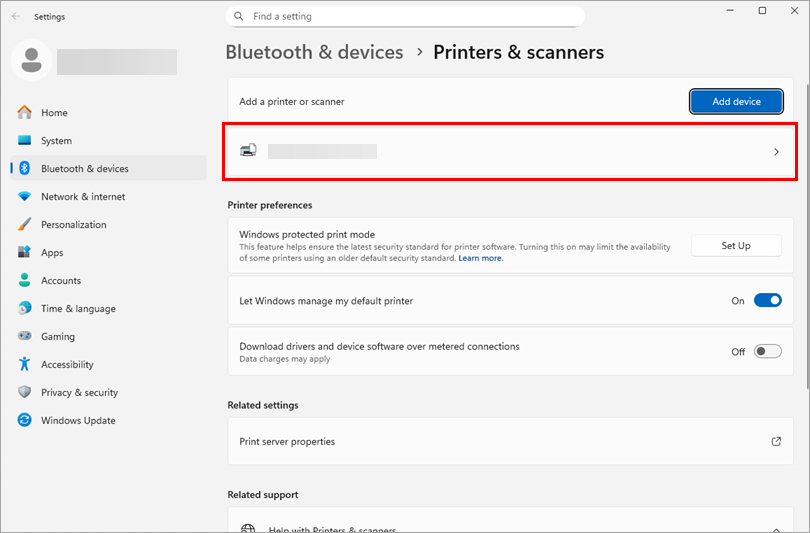Click the printer device icon
This screenshot has height=533, width=810.
pos(249,151)
